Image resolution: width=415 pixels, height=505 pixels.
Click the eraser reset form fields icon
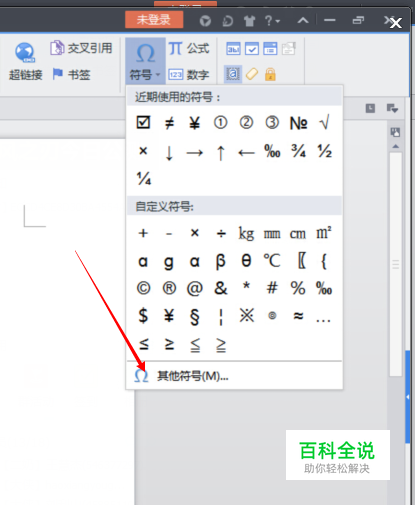(252, 74)
